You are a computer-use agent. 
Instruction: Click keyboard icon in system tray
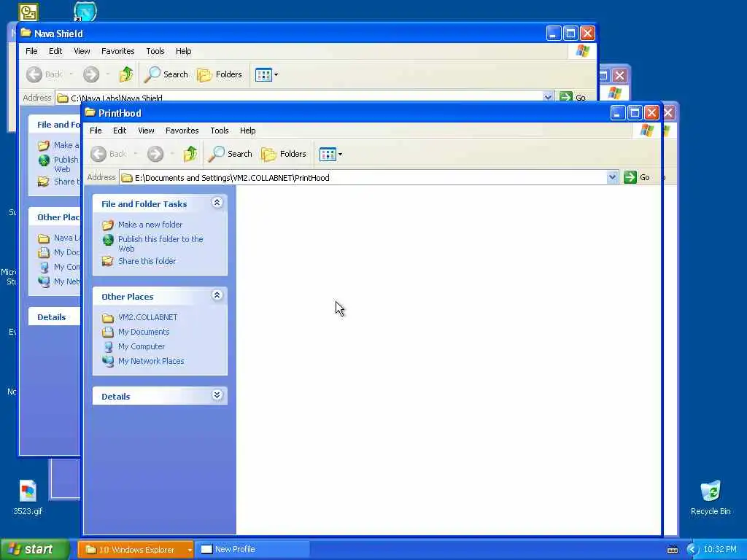[x=672, y=550]
